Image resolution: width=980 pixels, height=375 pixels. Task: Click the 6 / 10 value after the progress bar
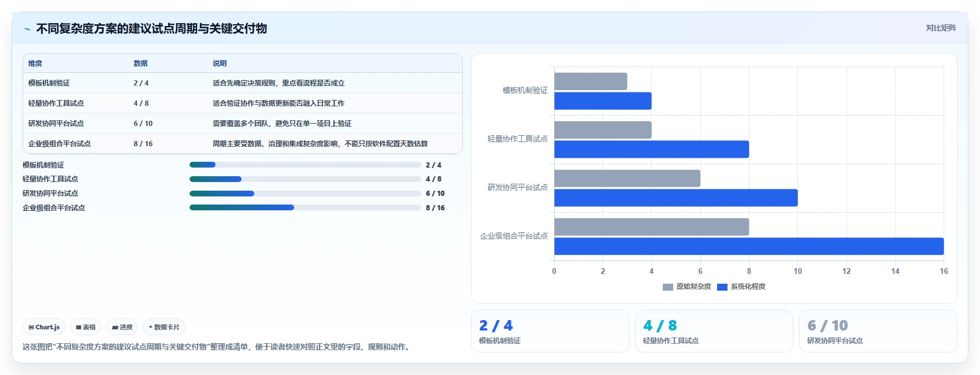[x=435, y=194]
